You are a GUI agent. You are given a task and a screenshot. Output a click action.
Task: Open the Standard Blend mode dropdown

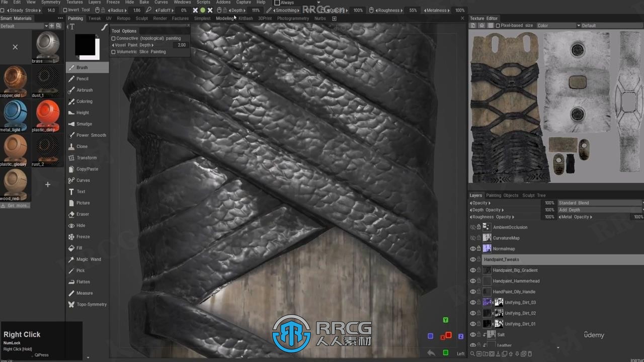pos(600,203)
